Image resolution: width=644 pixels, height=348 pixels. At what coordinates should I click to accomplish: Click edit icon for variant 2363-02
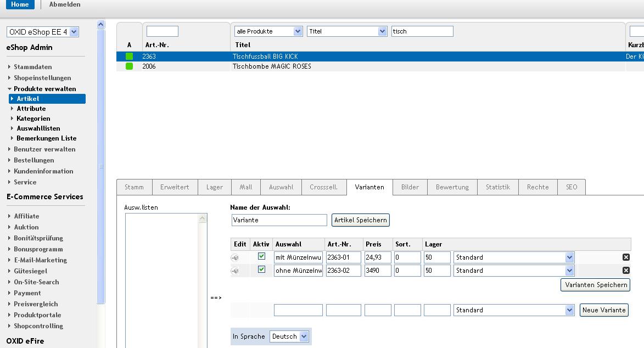[x=235, y=271]
